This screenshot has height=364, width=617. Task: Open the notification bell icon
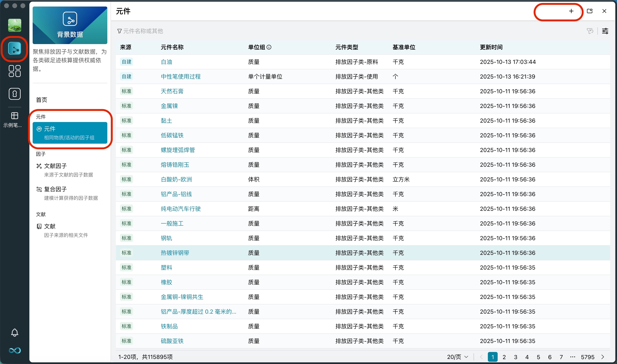[x=14, y=333]
